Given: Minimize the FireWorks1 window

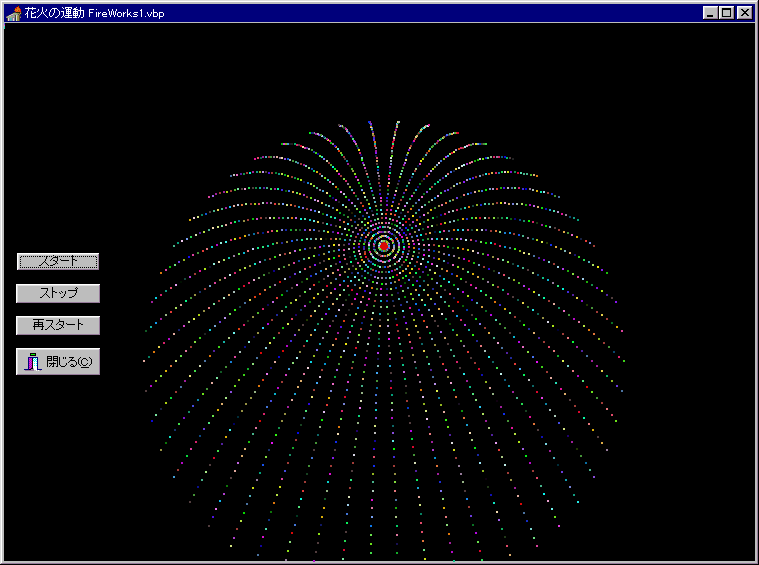Looking at the screenshot, I should pos(710,13).
